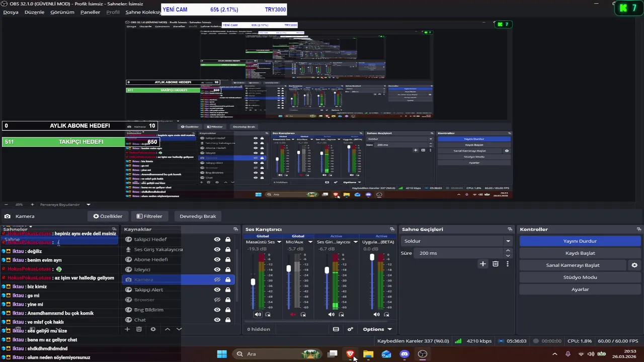Open source properties gear in Kaynaklar footer
644x362 pixels.
153,329
